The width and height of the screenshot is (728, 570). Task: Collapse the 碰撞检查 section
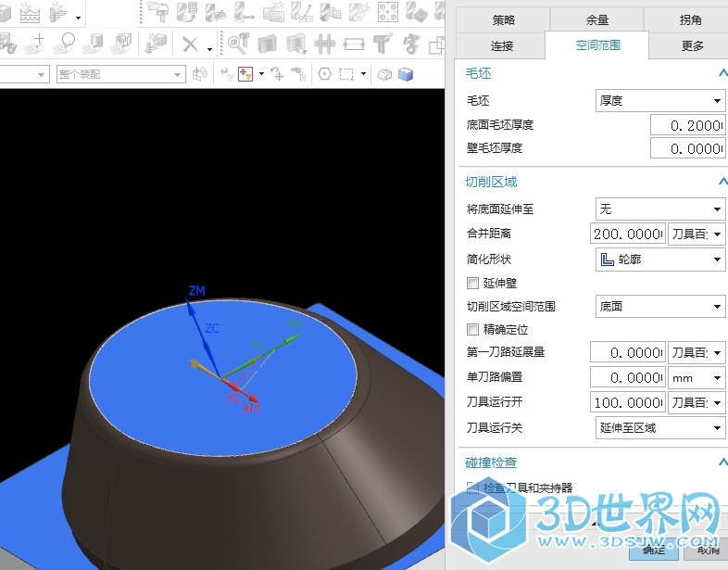(x=722, y=462)
